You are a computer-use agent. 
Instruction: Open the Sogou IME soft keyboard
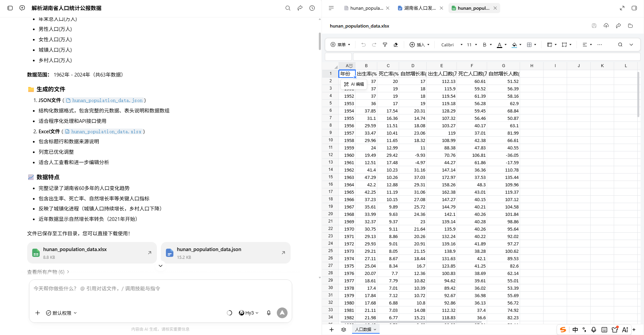[604, 330]
